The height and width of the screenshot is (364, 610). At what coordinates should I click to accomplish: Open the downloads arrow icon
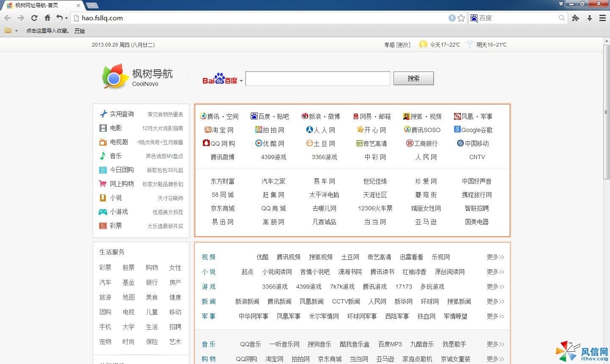pyautogui.click(x=589, y=18)
